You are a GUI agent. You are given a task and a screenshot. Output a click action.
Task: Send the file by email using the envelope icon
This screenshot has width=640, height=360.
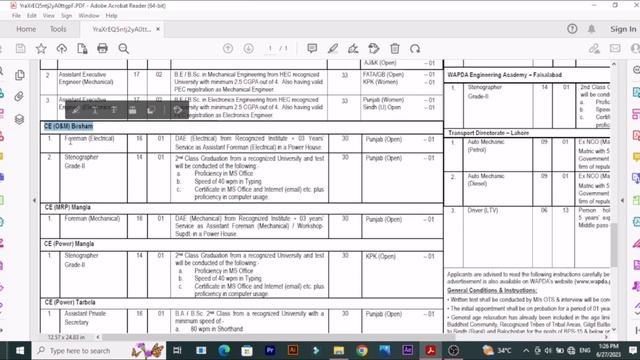(615, 49)
